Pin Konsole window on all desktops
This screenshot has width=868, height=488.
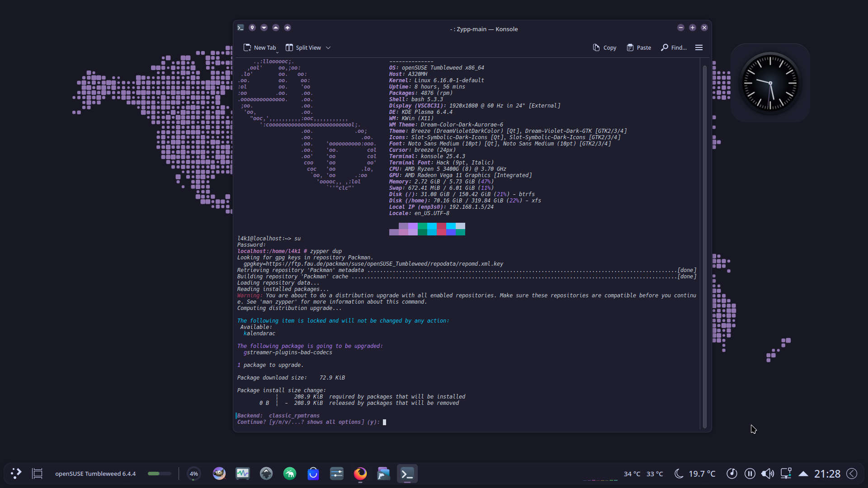pos(252,28)
